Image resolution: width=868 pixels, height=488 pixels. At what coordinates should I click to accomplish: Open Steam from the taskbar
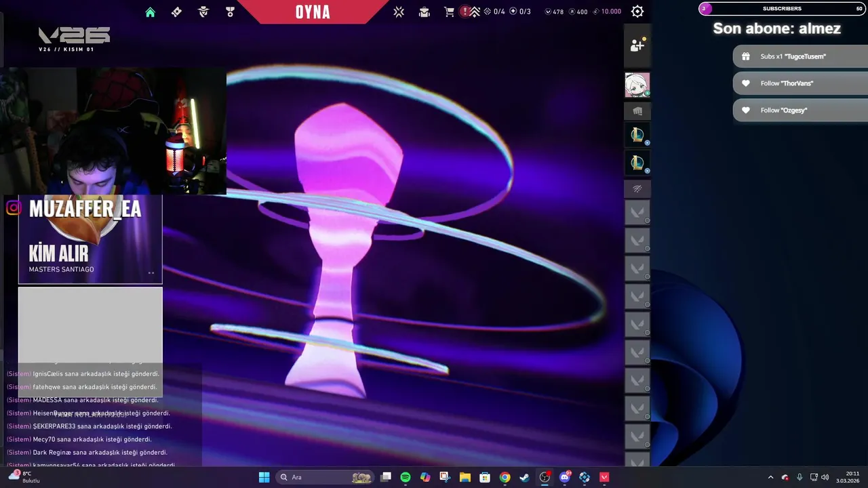524,477
